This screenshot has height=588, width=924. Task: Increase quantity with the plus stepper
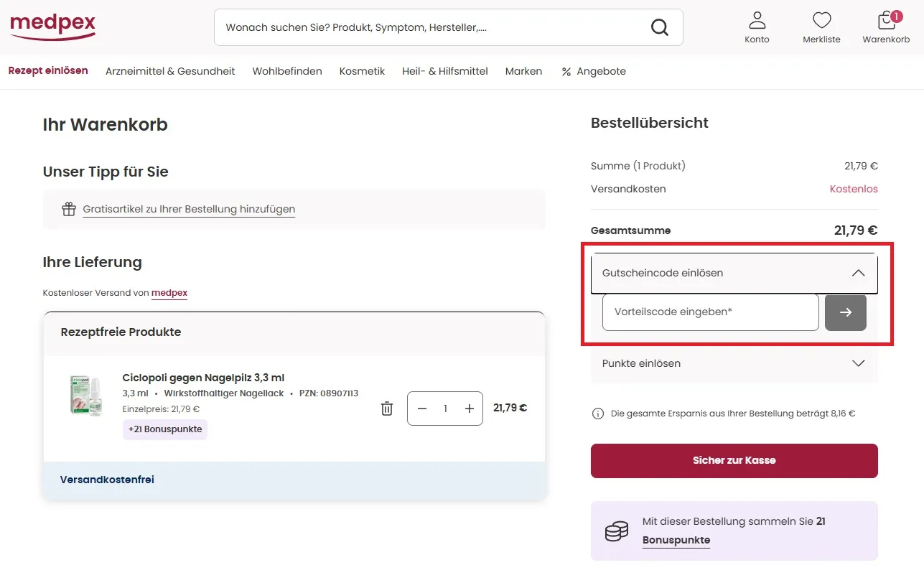point(468,408)
